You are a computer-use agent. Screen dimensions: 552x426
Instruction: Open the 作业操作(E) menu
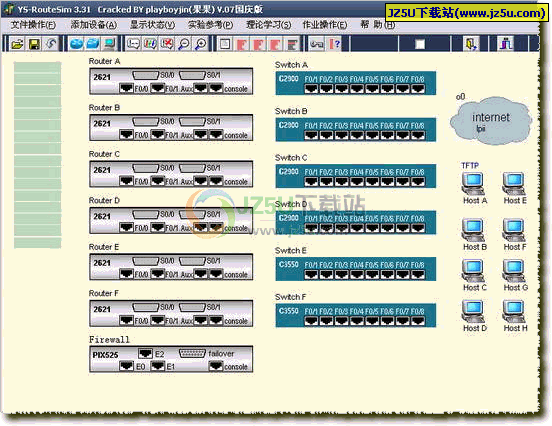[x=325, y=25]
